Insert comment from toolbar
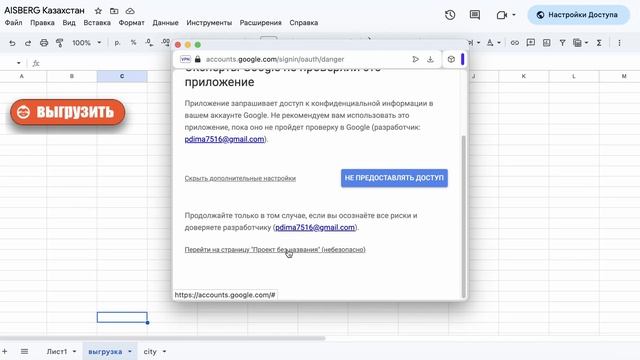 pyautogui.click(x=531, y=42)
